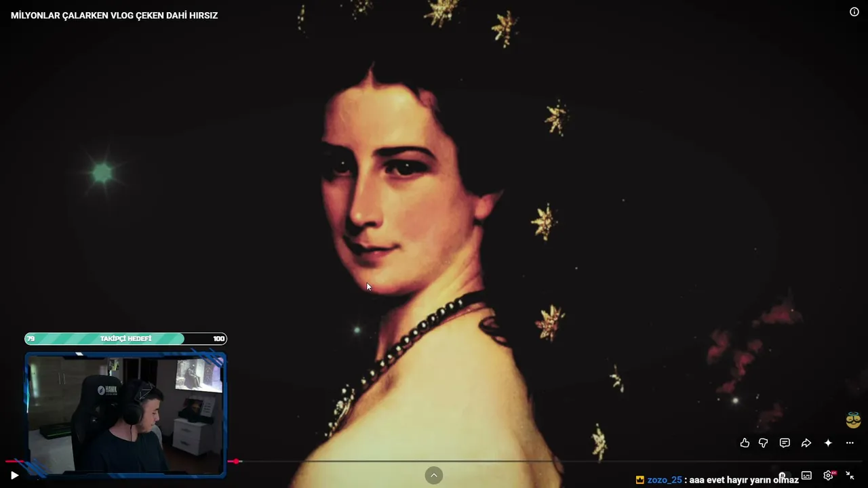Open the comments panel
The height and width of the screenshot is (488, 868).
[785, 443]
